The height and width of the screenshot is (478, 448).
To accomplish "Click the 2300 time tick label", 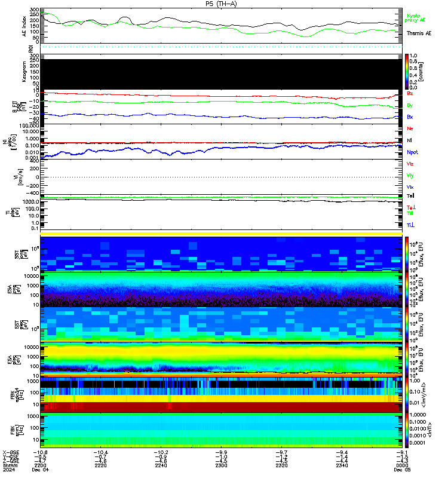I will pos(221,465).
